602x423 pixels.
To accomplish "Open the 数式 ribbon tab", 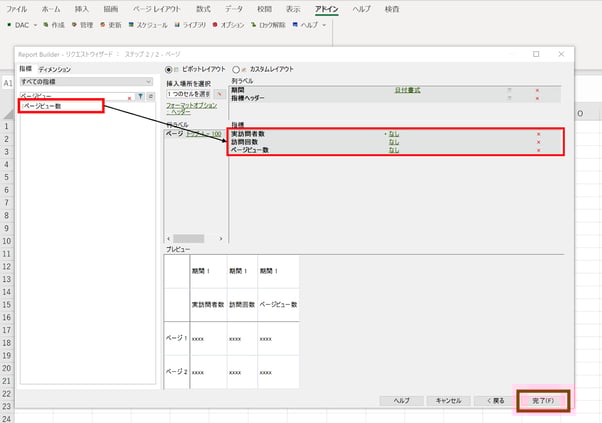I will [x=203, y=9].
